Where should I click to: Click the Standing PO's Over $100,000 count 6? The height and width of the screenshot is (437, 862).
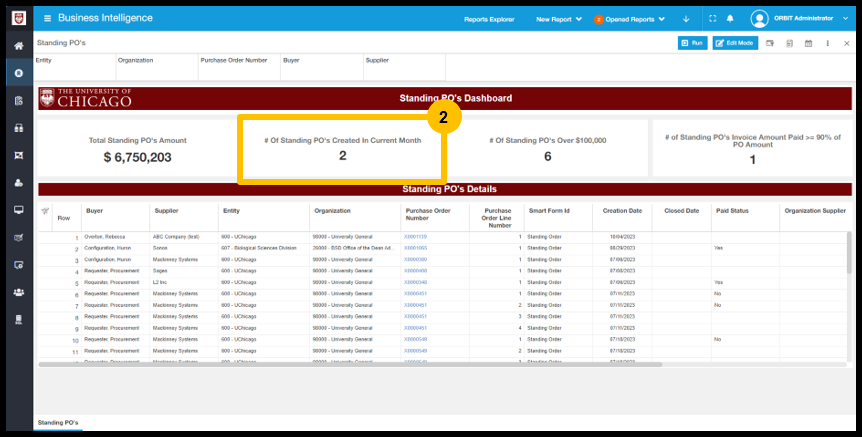548,157
